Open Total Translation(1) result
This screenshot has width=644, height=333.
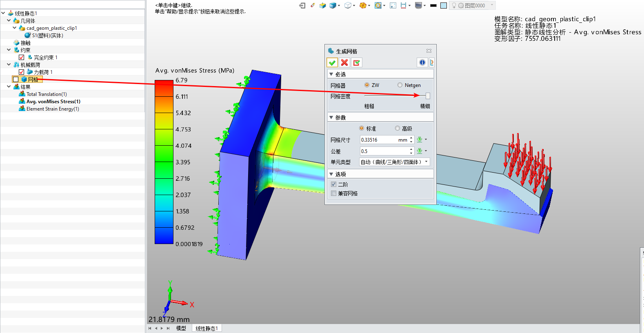(47, 94)
